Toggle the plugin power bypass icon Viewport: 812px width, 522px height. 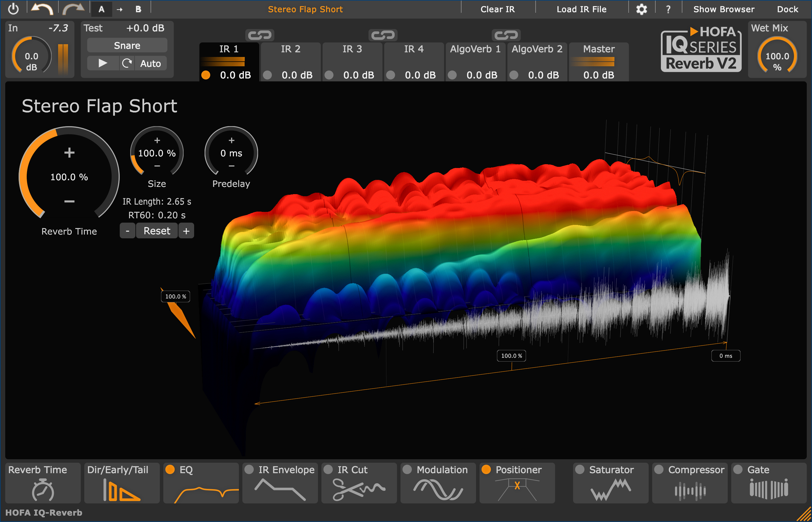click(x=13, y=9)
